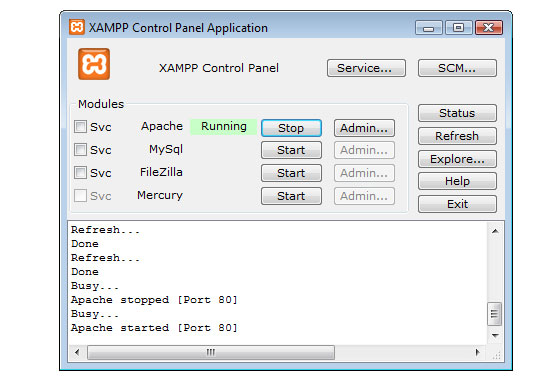Screen dimensions: 550x378
Task: Open the Help button
Action: tap(457, 181)
